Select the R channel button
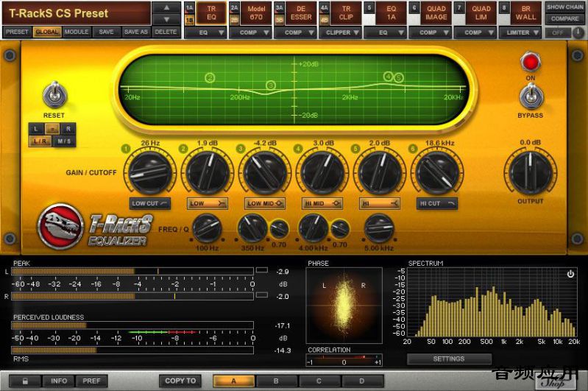The image size is (588, 391). pyautogui.click(x=68, y=129)
